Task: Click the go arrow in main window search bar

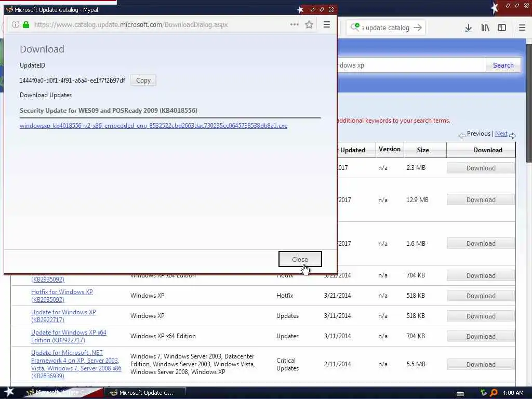Action: pyautogui.click(x=418, y=28)
